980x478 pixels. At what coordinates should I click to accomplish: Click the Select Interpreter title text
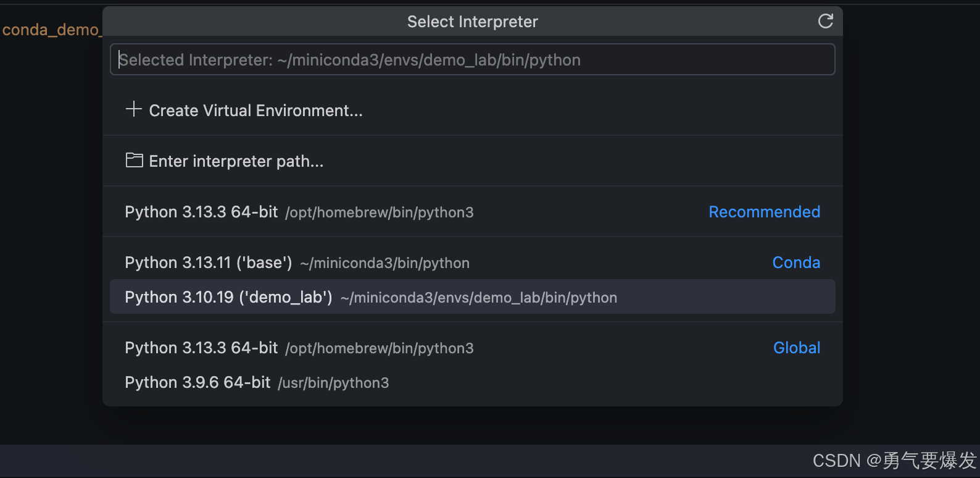pyautogui.click(x=473, y=22)
